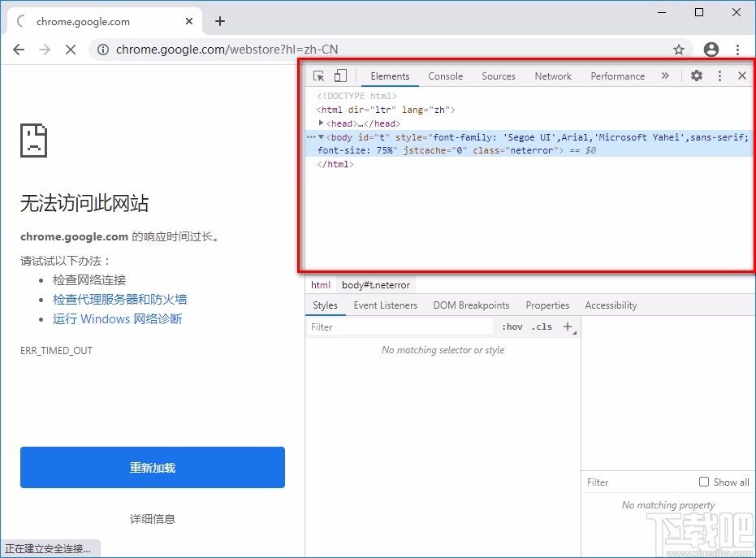Toggle the device toolbar icon
Viewport: 756px width, 558px height.
[339, 75]
